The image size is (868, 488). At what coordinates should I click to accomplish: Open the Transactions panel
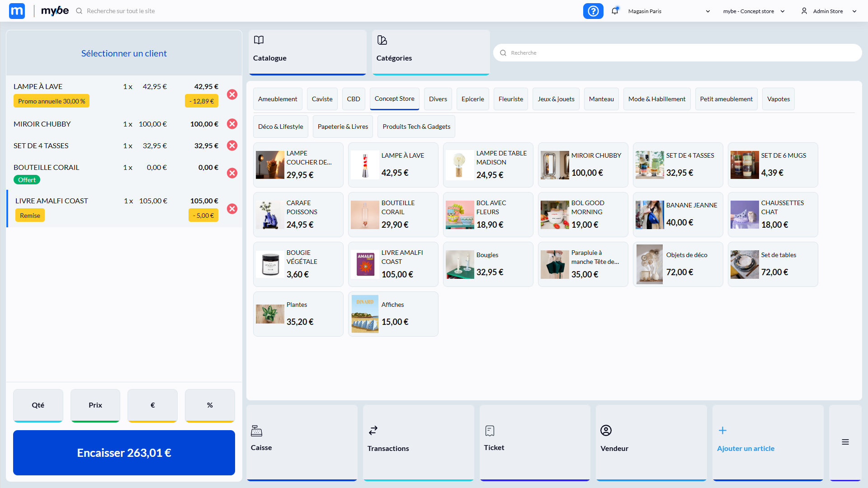click(418, 442)
